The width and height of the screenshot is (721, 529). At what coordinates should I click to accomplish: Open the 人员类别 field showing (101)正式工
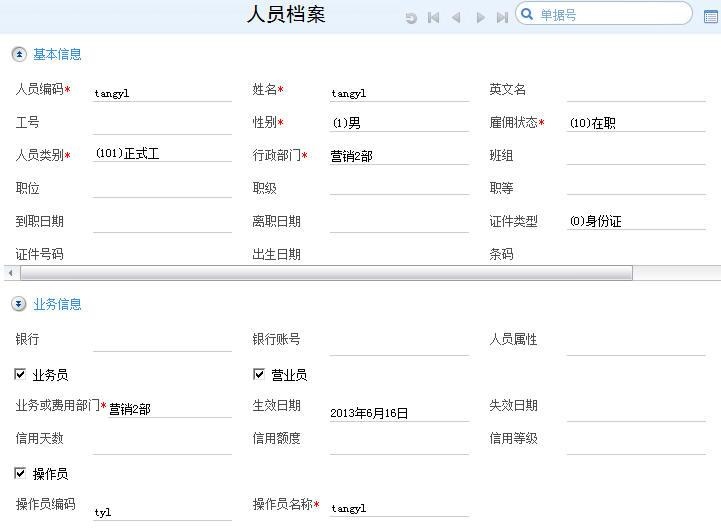(x=162, y=154)
